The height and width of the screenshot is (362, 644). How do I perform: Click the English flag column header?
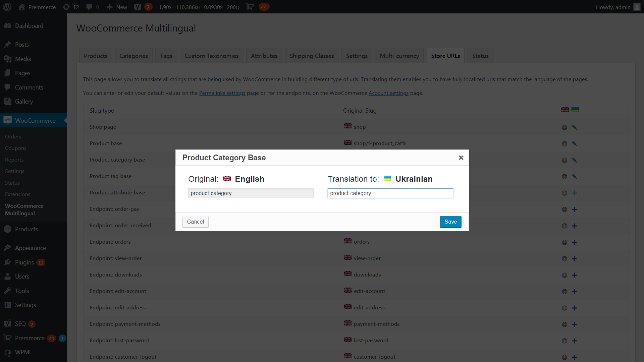565,110
